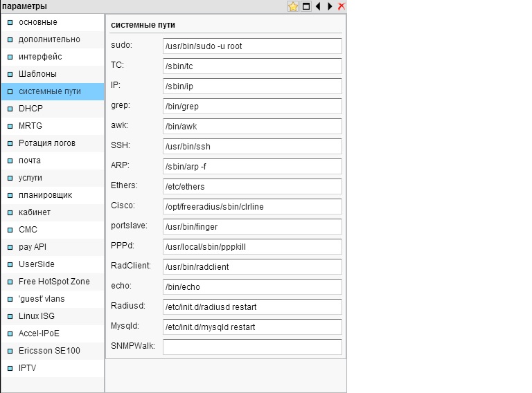Viewport: 532px width, 393px height.
Task: Select дополнительно in the sidebar
Action: click(48, 39)
